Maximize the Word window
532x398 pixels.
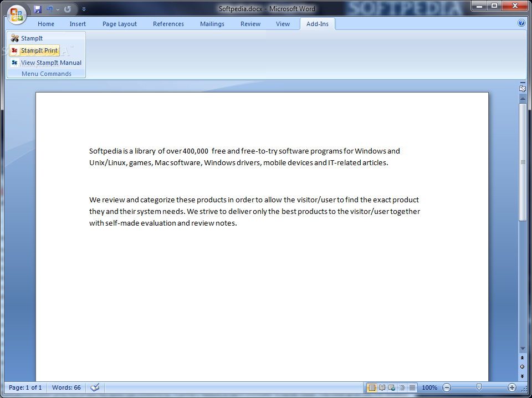tap(494, 6)
